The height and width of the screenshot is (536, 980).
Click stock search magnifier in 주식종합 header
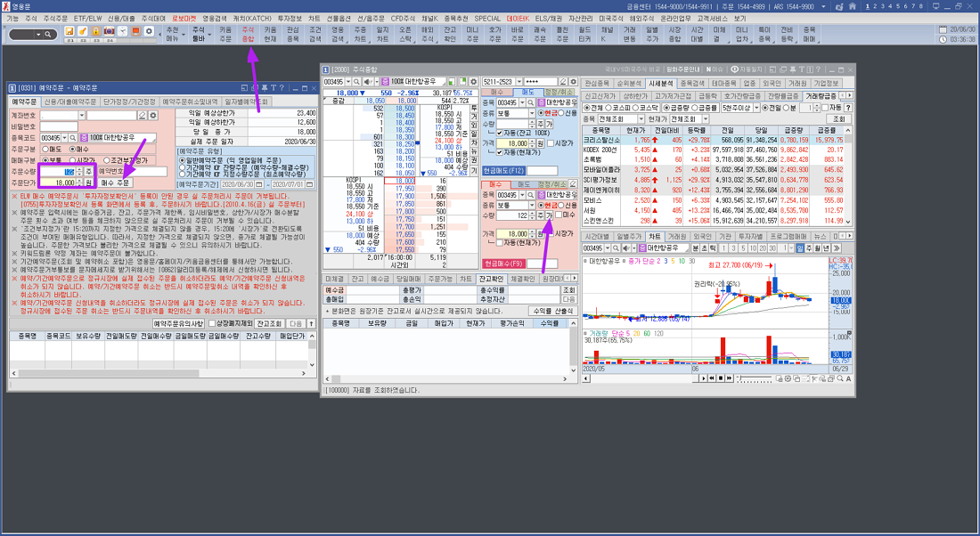(357, 82)
